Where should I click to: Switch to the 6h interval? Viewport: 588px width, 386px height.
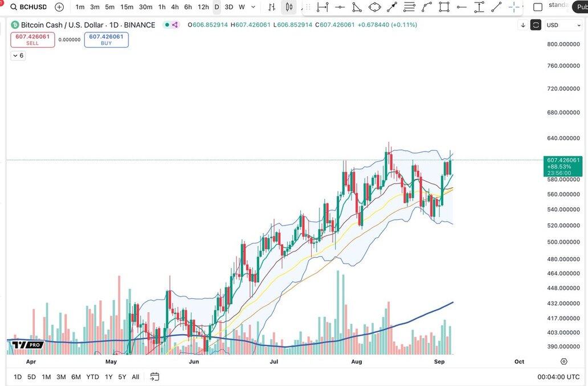pyautogui.click(x=188, y=7)
